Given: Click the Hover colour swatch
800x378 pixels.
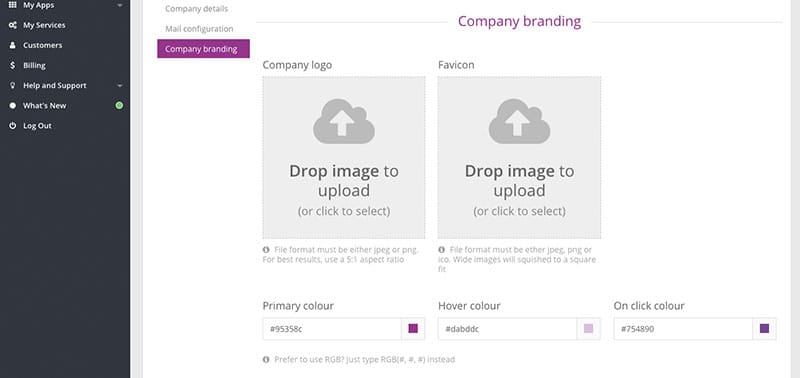Looking at the screenshot, I should click(589, 329).
